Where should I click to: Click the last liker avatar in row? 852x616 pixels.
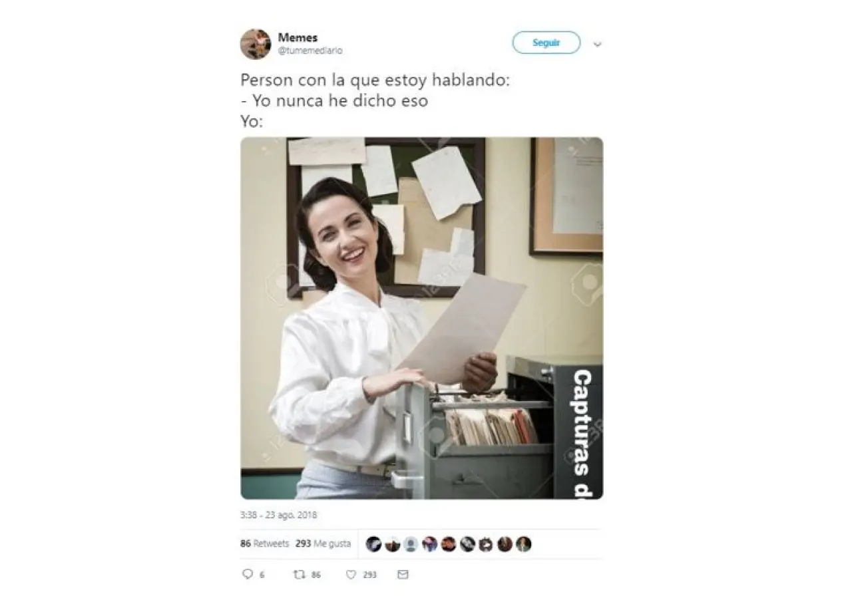524,544
